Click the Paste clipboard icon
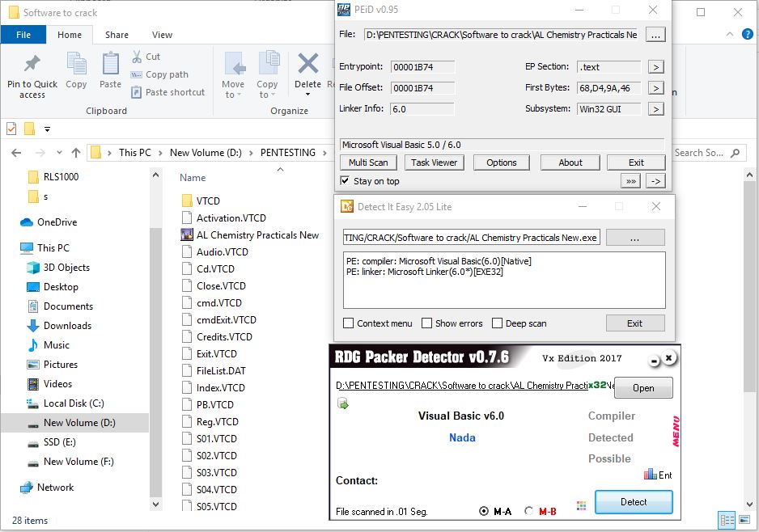The height and width of the screenshot is (532, 759). 110,64
